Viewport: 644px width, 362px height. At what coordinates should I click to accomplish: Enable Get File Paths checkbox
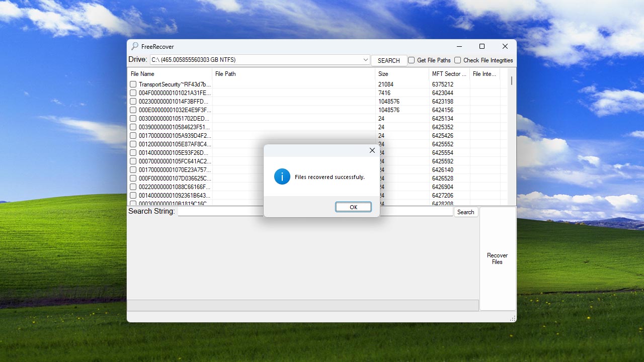pos(411,60)
